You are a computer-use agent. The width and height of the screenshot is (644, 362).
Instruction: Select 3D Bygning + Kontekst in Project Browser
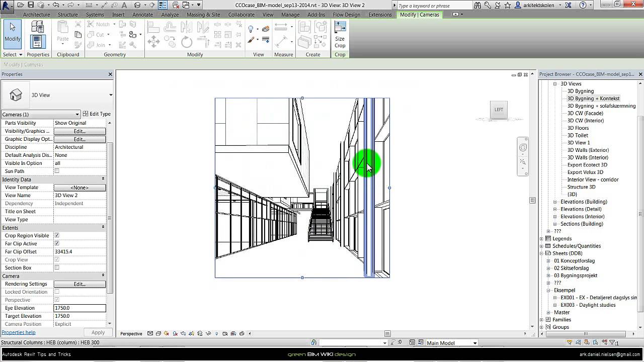click(x=593, y=99)
